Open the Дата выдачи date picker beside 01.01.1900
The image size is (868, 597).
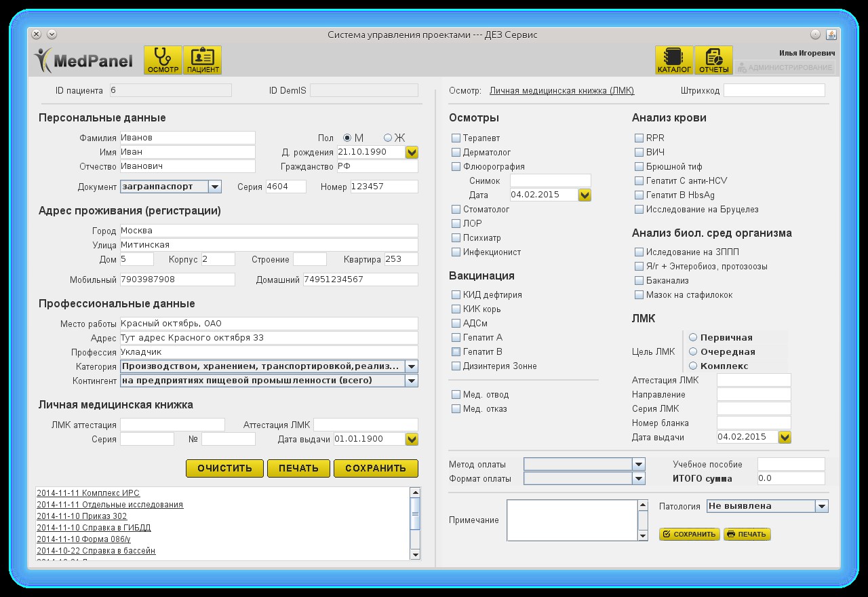click(x=412, y=440)
